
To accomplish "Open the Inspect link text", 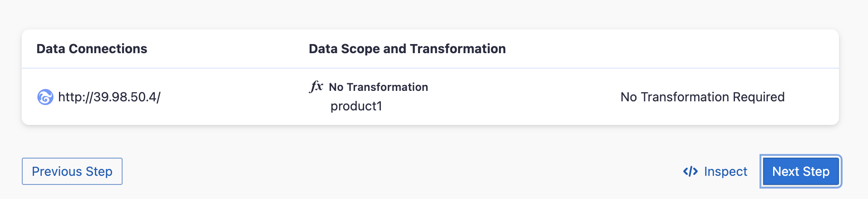I will [x=725, y=171].
